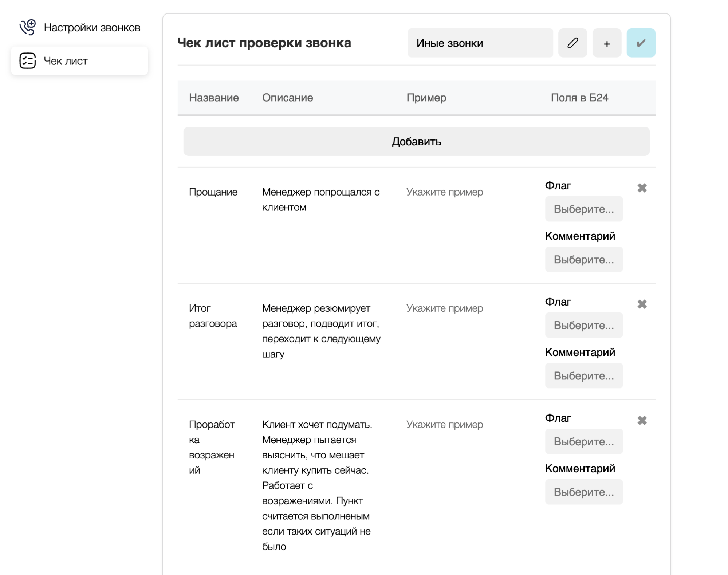Click the pencil edit icon
This screenshot has height=575, width=728.
572,43
